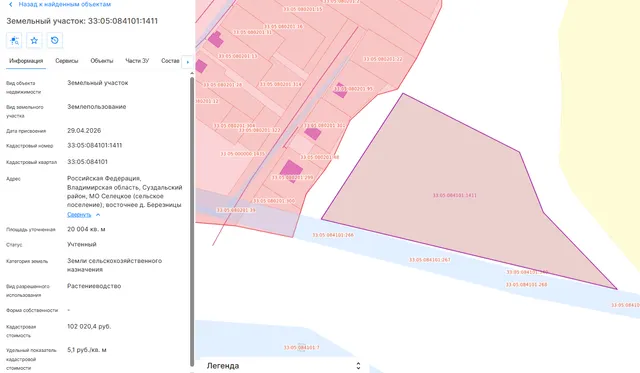Click the date value 29.04.2026
Viewport: 640px width, 373px height.
[84, 131]
